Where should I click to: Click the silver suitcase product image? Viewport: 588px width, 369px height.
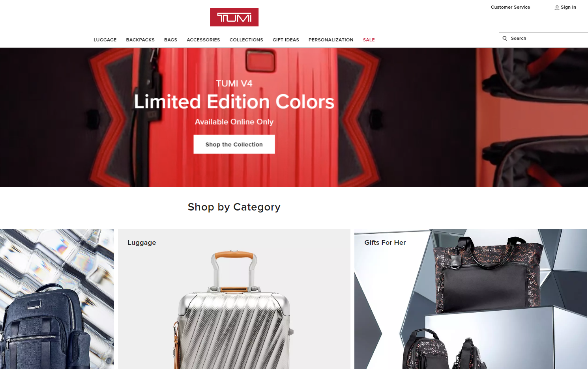[x=234, y=309]
